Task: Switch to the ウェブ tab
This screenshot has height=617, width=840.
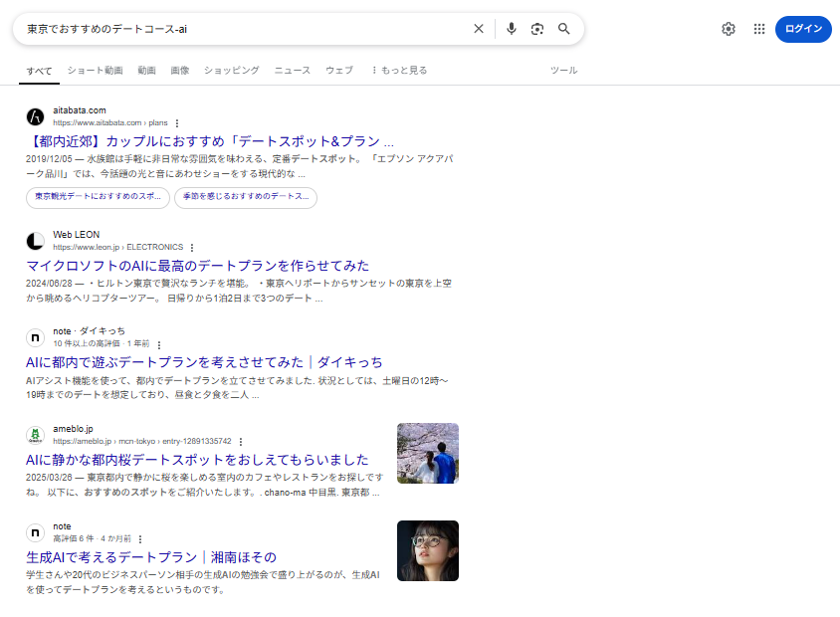Action: [339, 71]
